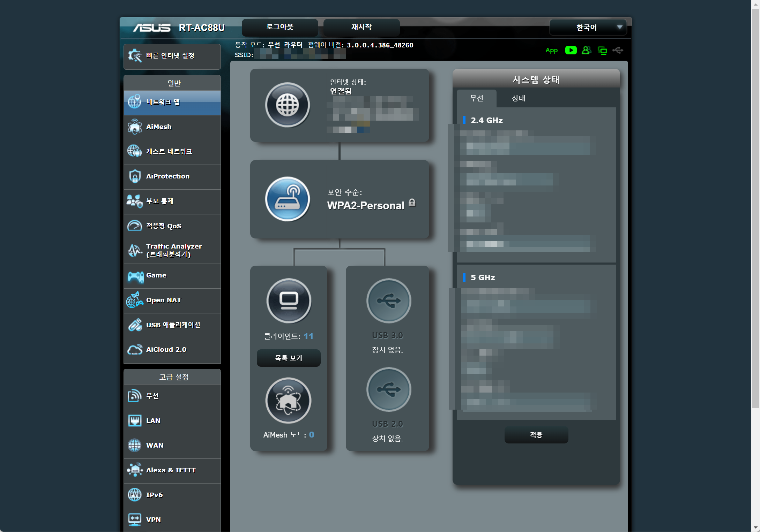Click the 로그아웃 logout button

pyautogui.click(x=280, y=27)
